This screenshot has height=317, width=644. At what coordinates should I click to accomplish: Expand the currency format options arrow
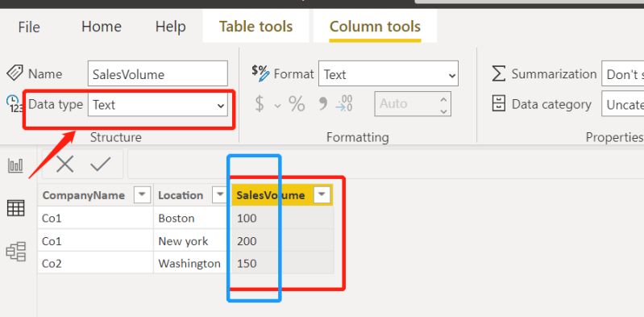(277, 106)
